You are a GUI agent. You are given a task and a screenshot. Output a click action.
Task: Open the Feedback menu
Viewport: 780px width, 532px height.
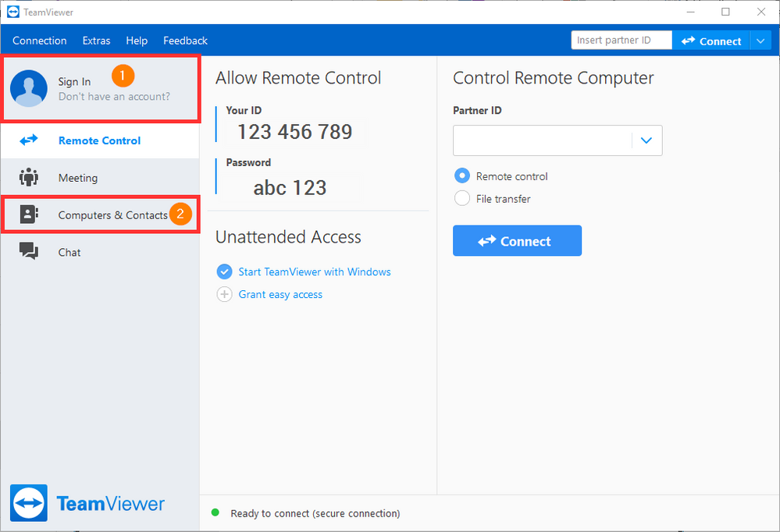point(185,41)
